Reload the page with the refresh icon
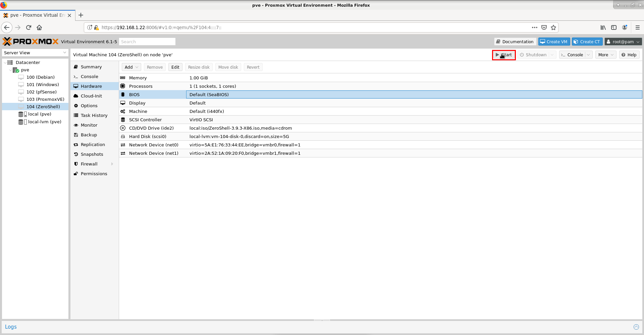 tap(29, 27)
